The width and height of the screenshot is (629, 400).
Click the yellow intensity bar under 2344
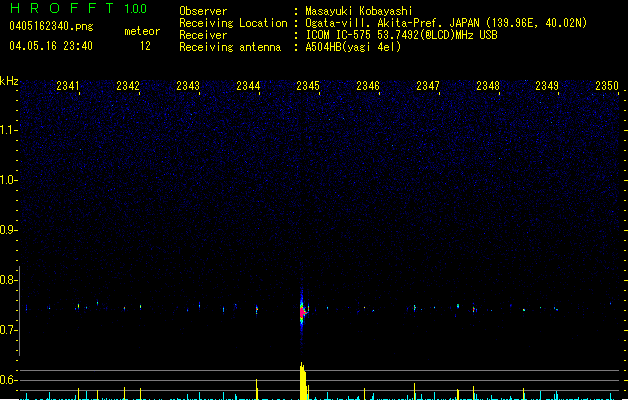pyautogui.click(x=257, y=389)
